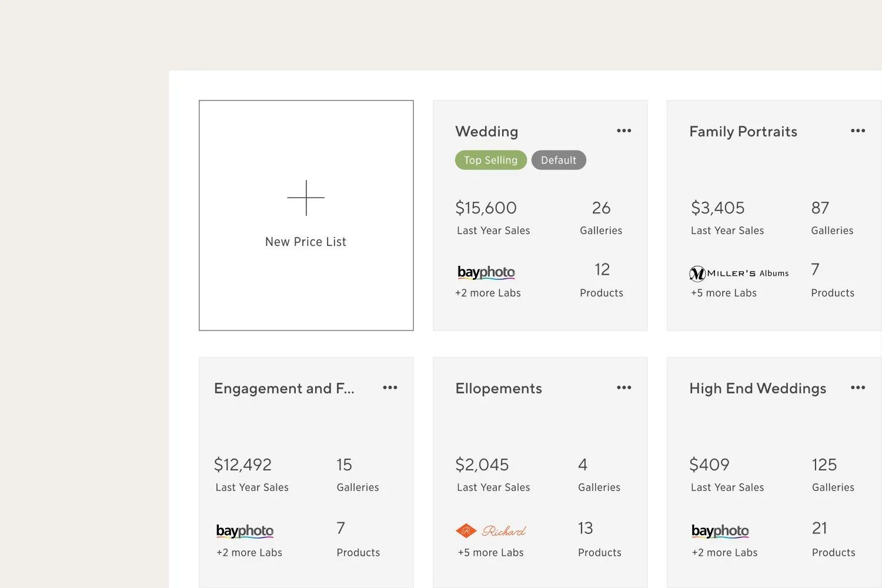Click the green Top Selling badge

click(x=490, y=160)
